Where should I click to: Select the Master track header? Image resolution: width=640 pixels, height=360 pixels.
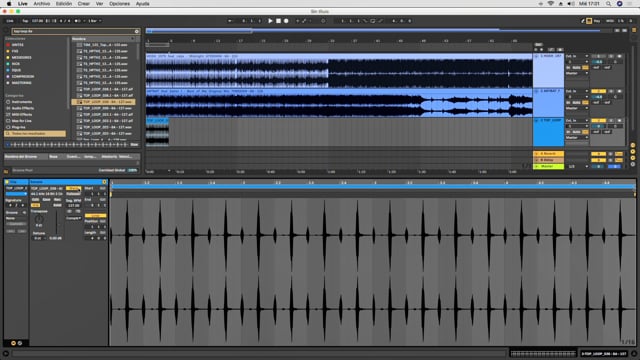coord(549,167)
